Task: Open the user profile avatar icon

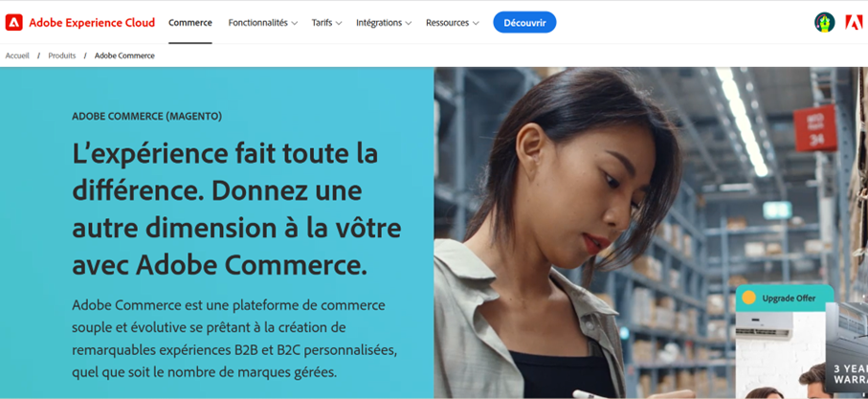Action: click(x=824, y=23)
